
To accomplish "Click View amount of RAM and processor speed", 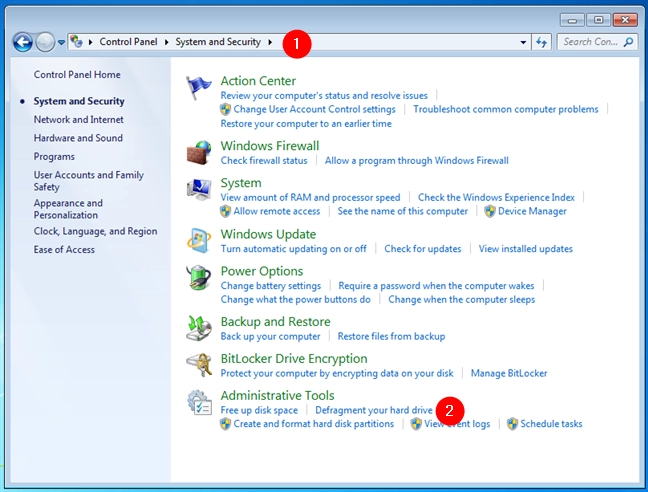I will click(x=310, y=197).
